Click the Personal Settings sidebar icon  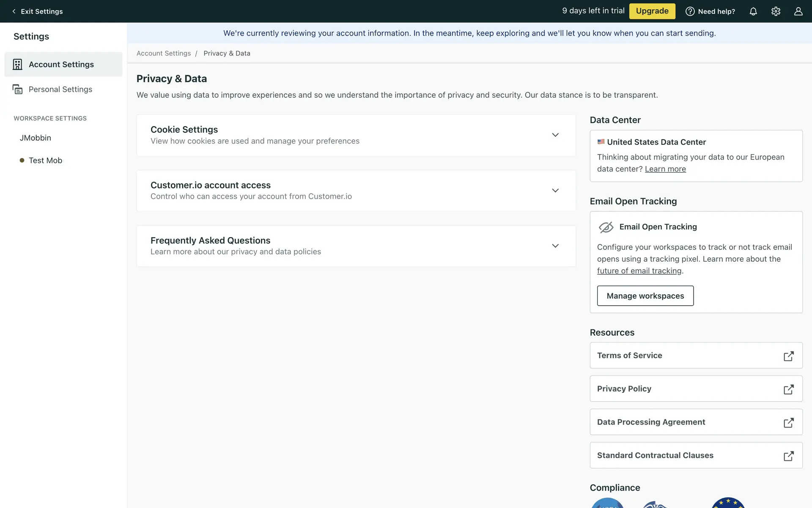click(x=17, y=89)
